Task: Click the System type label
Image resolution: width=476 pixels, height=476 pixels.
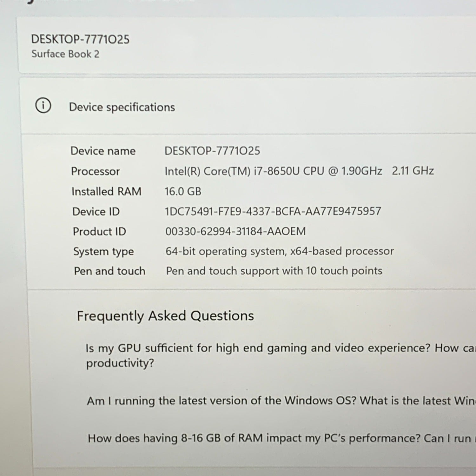Action: click(104, 252)
